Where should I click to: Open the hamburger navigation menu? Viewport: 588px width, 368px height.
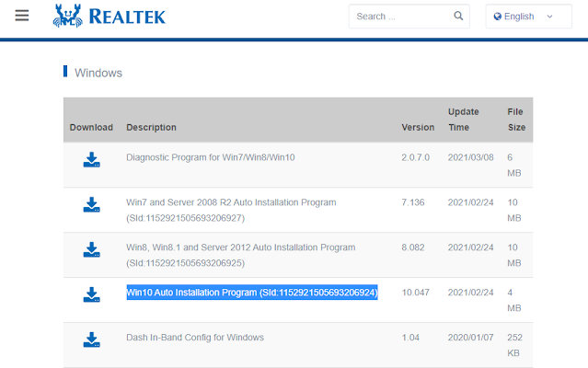tap(22, 16)
